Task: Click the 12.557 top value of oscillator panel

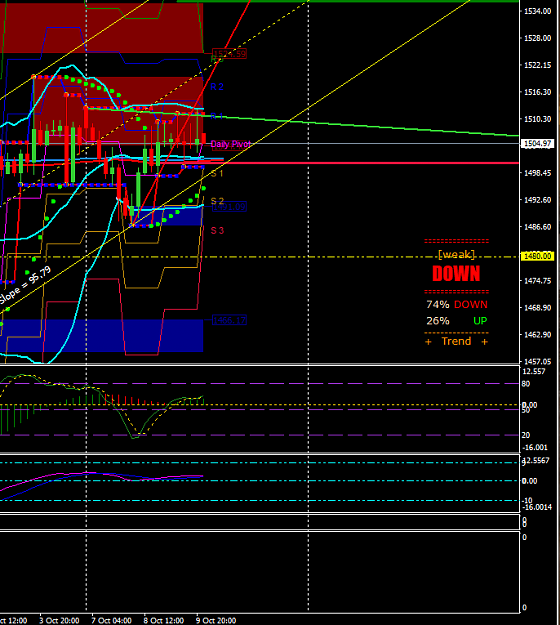Action: coord(534,371)
